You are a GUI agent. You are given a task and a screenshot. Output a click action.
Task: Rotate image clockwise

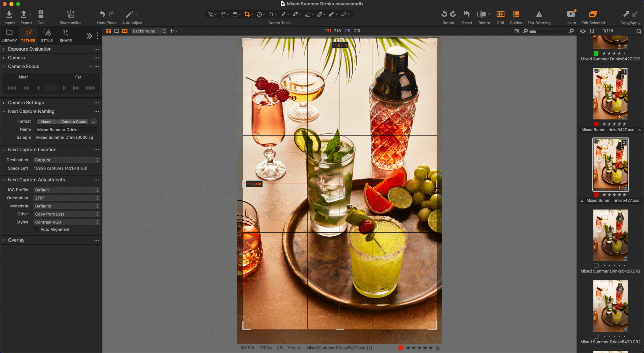coord(453,14)
